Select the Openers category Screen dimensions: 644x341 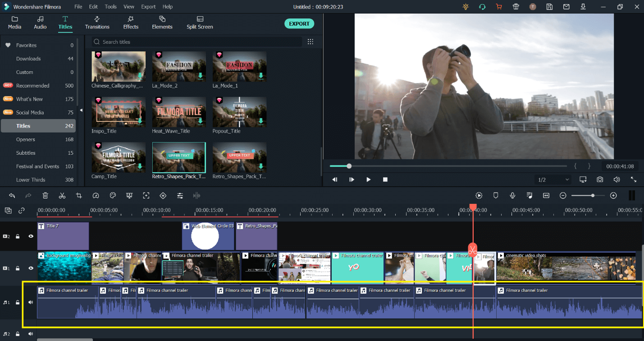coord(38,139)
